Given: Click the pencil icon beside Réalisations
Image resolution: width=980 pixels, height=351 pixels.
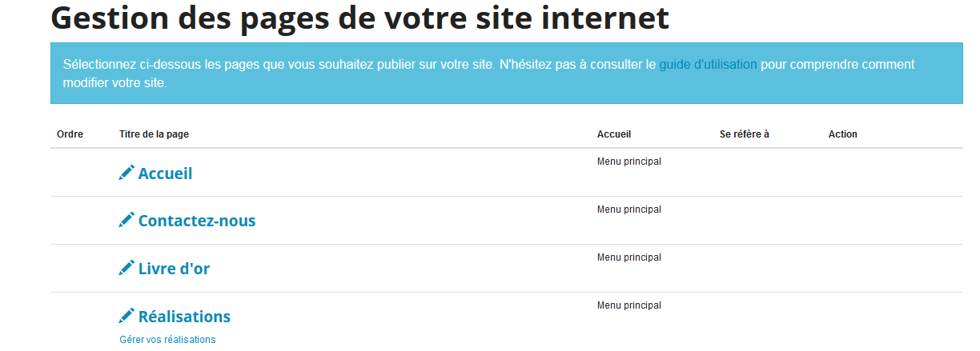Looking at the screenshot, I should 127,317.
